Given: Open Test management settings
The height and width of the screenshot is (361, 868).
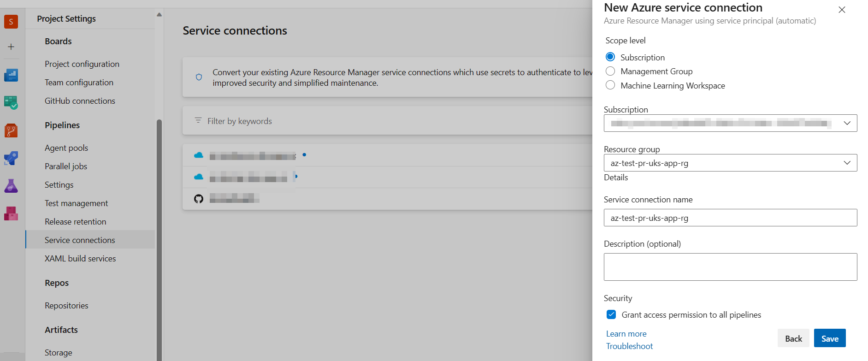Looking at the screenshot, I should (76, 203).
